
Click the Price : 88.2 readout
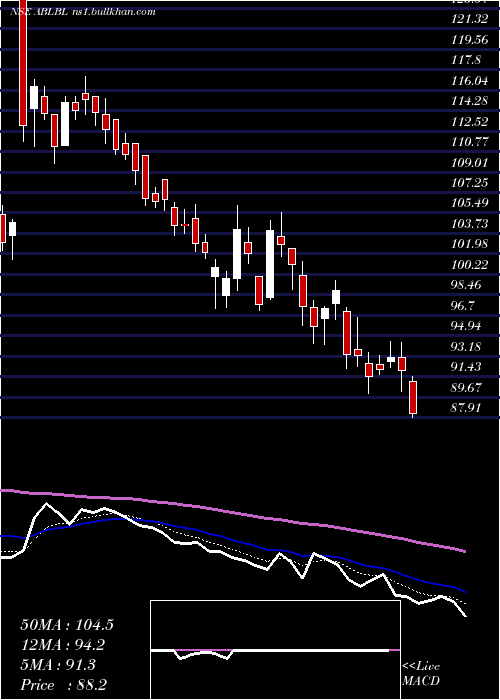click(x=63, y=685)
